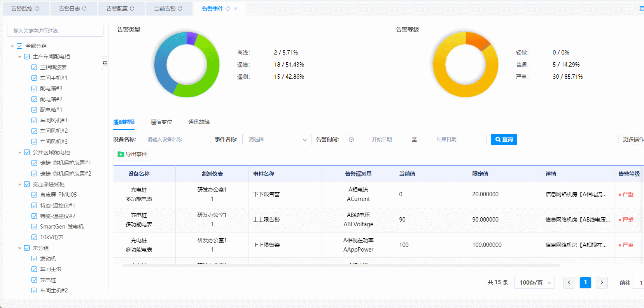Open the 事件名称 dropdown selector

click(276, 139)
